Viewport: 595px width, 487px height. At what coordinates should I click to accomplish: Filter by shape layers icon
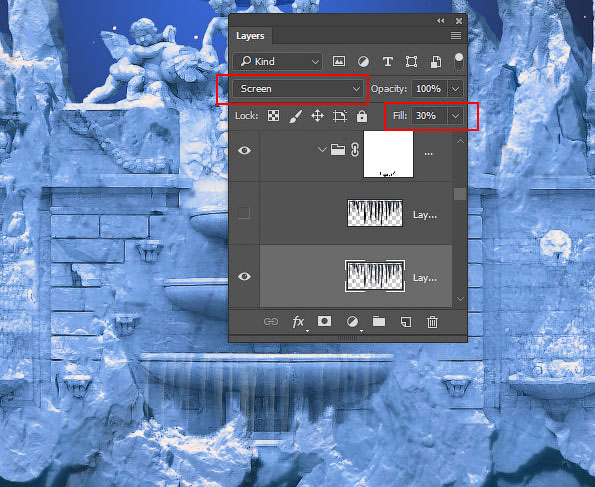[411, 61]
